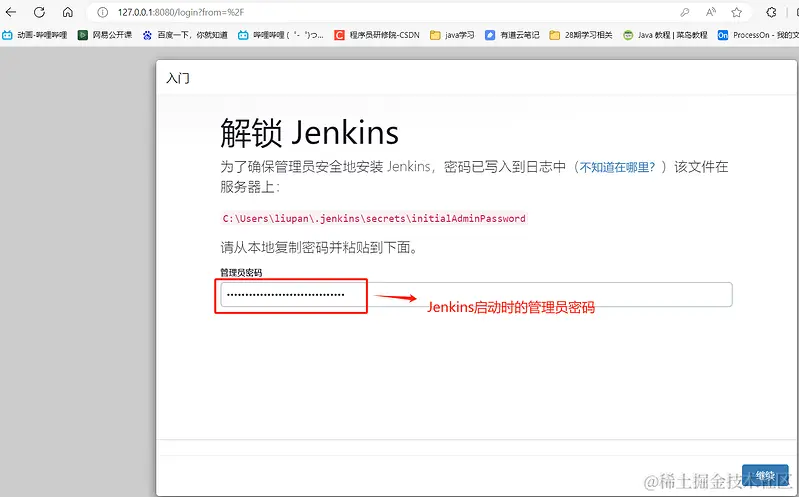
Task: Open the ProcessOn bookmark
Action: click(758, 35)
